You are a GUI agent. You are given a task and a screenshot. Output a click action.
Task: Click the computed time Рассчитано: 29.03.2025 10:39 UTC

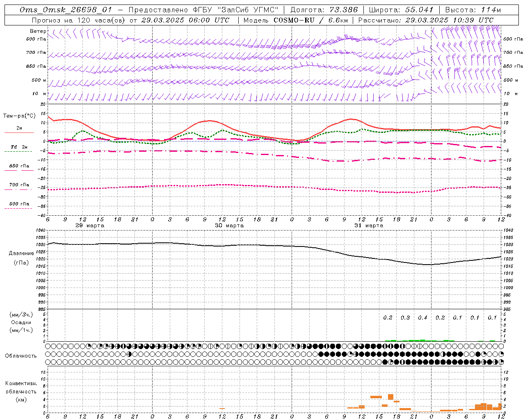[426, 20]
